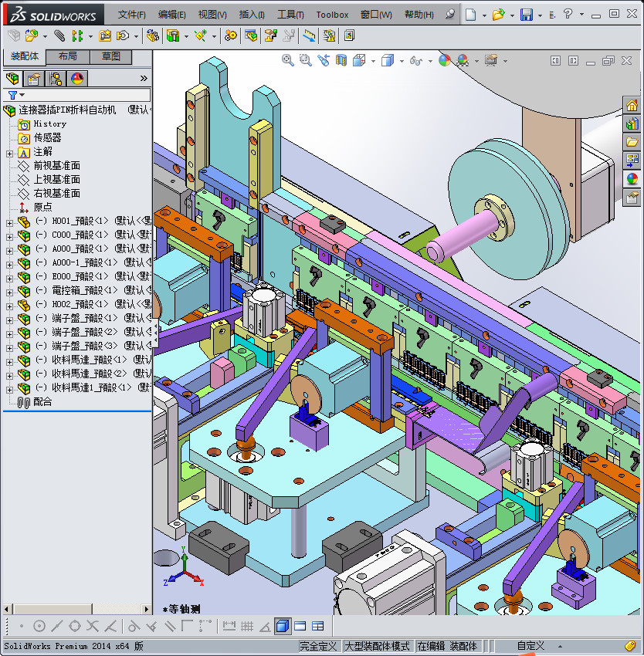Switch to the 装配体 tab
This screenshot has width=644, height=656.
coord(25,56)
